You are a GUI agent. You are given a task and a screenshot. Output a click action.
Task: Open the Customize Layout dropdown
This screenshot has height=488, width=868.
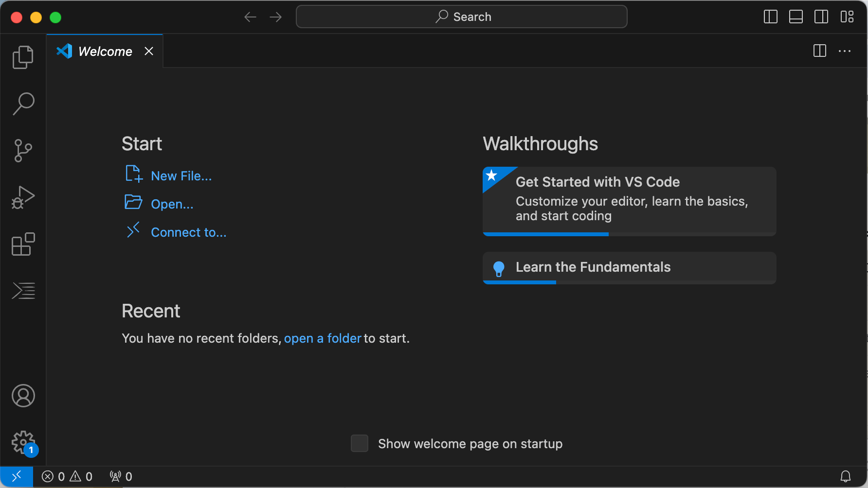847,16
